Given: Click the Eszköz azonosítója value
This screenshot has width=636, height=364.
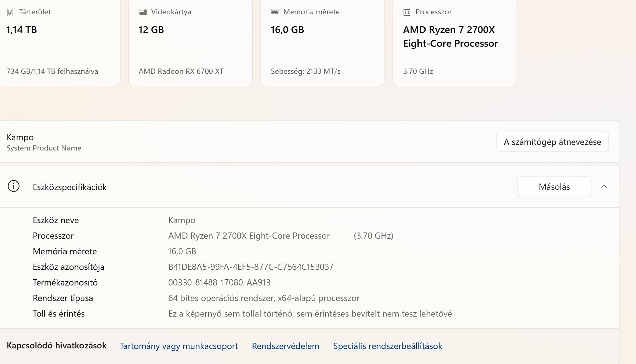Looking at the screenshot, I should (251, 267).
